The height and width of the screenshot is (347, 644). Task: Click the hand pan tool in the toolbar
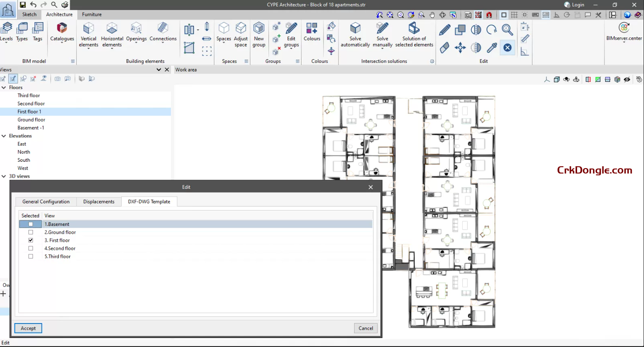tap(432, 14)
